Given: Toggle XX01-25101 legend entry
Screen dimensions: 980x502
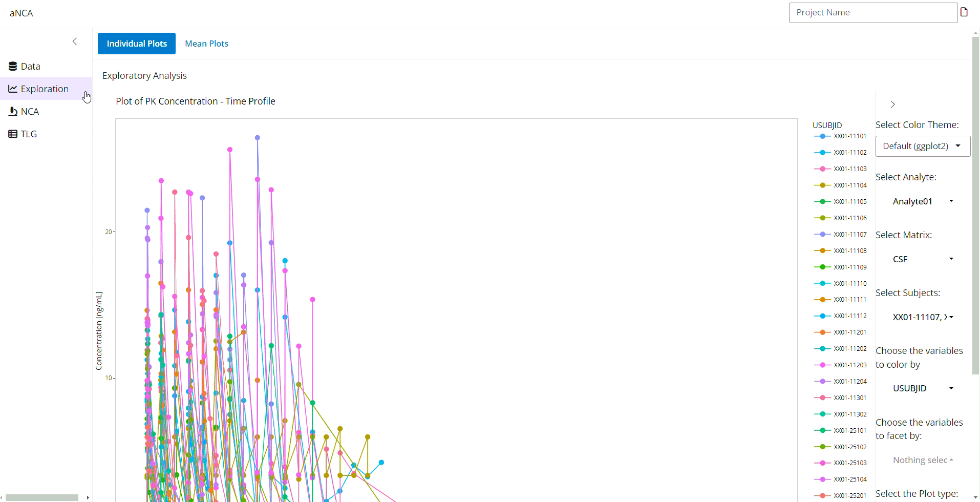Looking at the screenshot, I should point(840,430).
